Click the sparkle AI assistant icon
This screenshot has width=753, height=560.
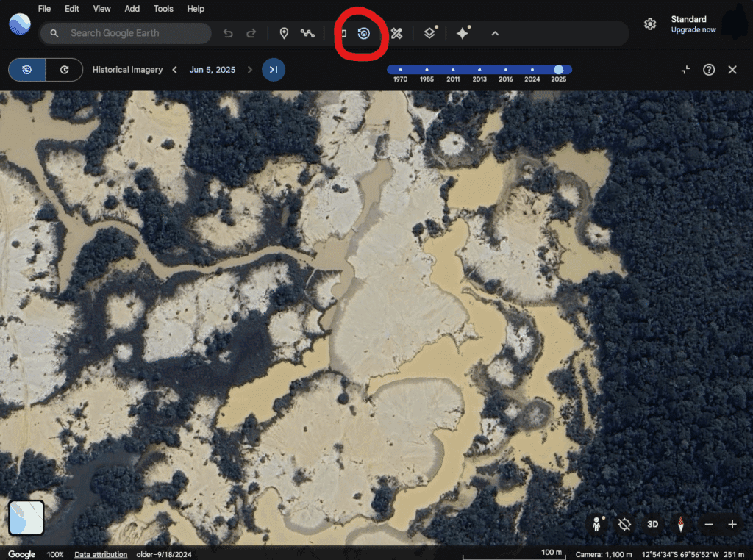coord(463,33)
